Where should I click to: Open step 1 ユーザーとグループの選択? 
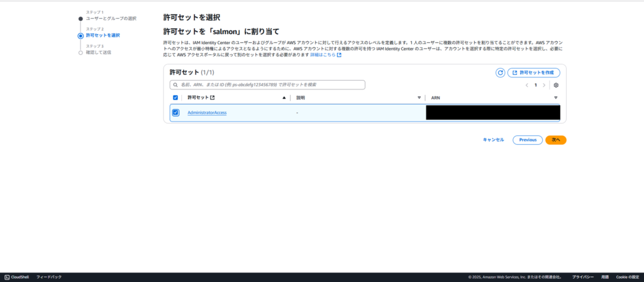[x=111, y=18]
